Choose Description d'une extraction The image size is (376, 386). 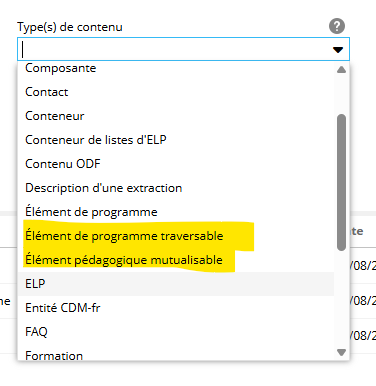(176, 188)
